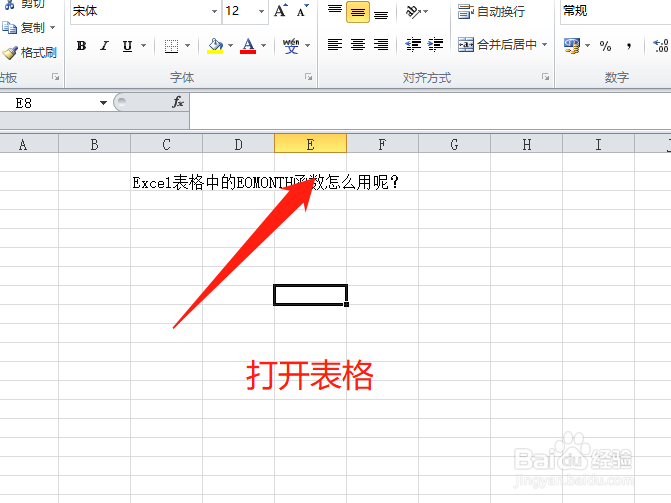This screenshot has height=503, width=671.
Task: Expand font color dropdown arrow
Action: coord(264,45)
